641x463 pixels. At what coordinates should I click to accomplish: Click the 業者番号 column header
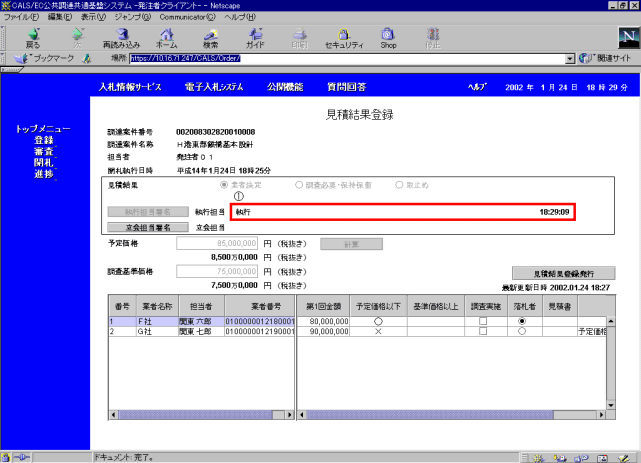pos(260,306)
